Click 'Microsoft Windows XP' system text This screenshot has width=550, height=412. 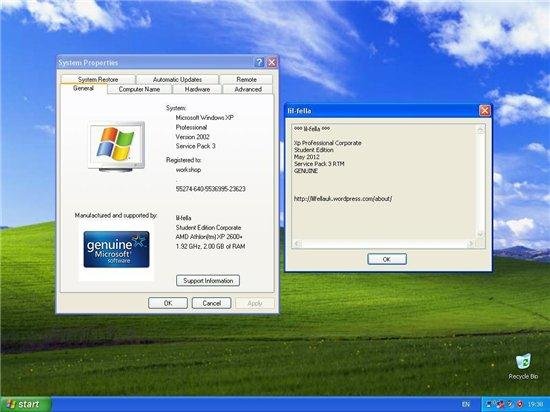tap(204, 118)
